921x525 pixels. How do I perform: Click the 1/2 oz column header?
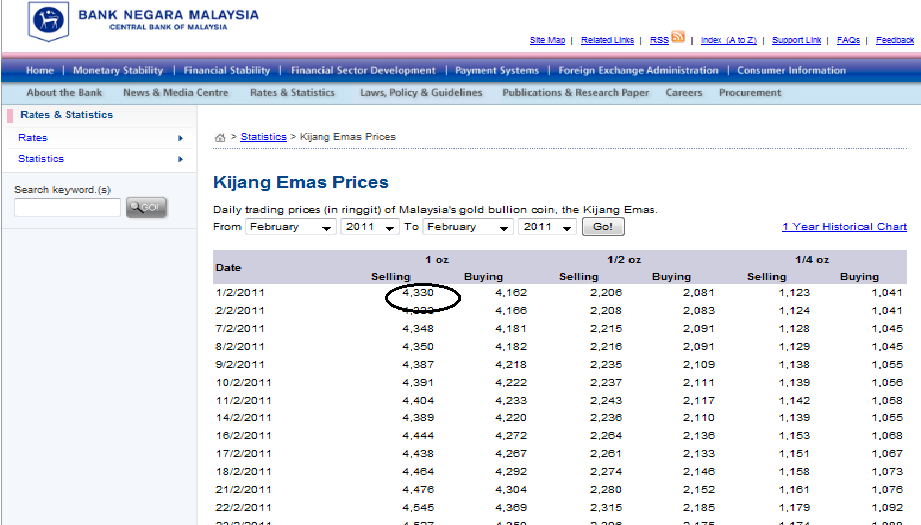624,260
